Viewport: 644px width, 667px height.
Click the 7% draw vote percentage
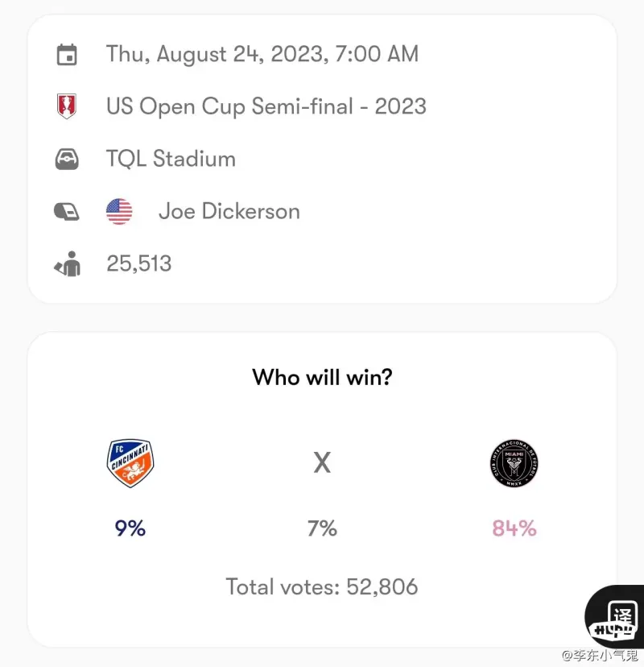click(322, 528)
